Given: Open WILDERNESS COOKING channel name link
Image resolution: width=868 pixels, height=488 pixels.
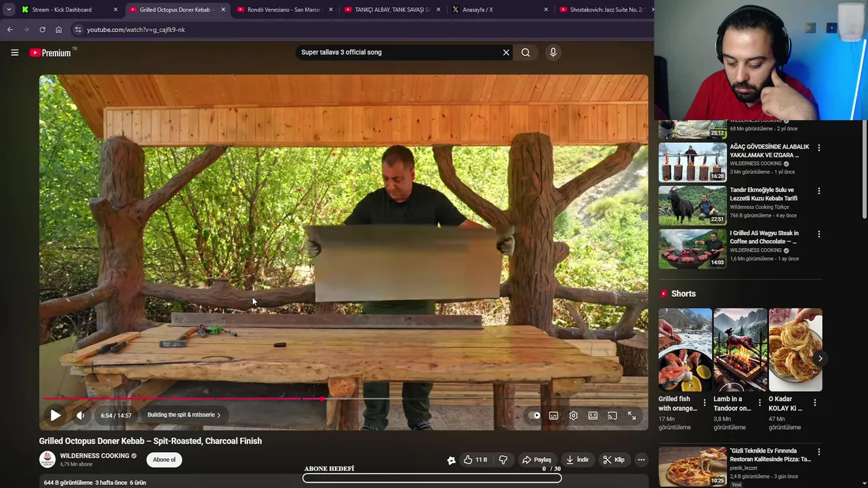Looking at the screenshot, I should [x=94, y=456].
